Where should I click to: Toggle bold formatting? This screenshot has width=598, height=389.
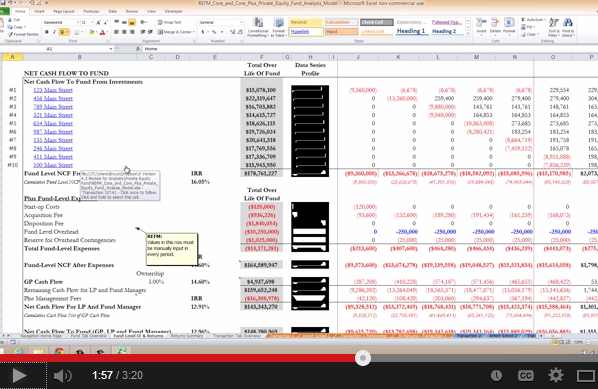(47, 32)
